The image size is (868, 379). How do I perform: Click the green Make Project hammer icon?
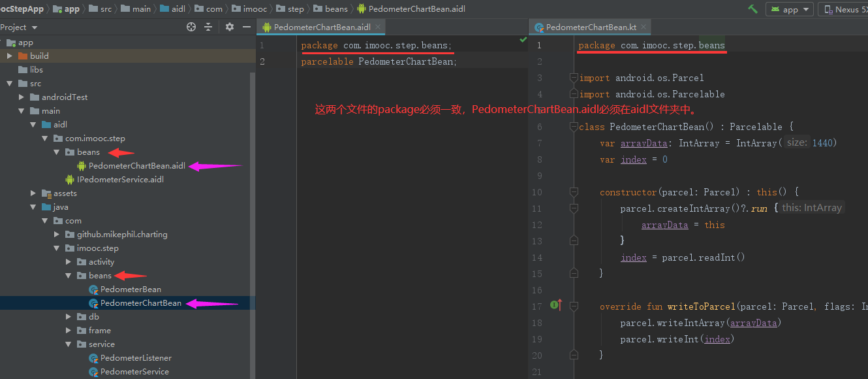click(752, 9)
